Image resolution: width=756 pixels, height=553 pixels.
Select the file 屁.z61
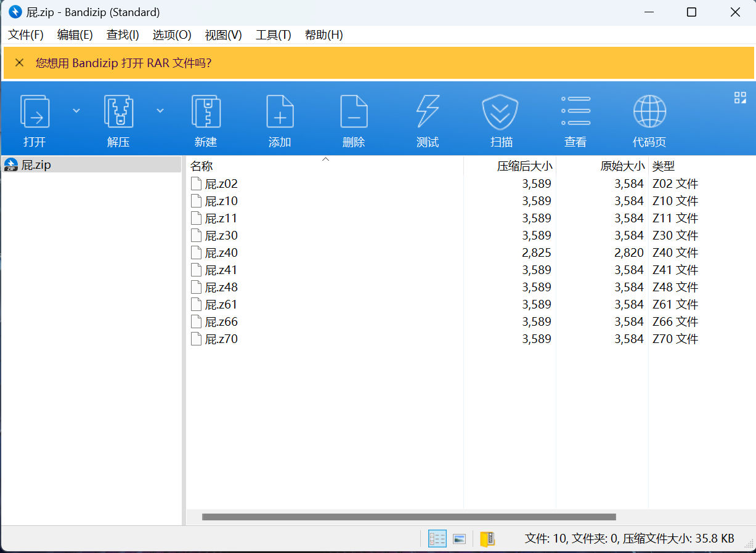(x=221, y=304)
